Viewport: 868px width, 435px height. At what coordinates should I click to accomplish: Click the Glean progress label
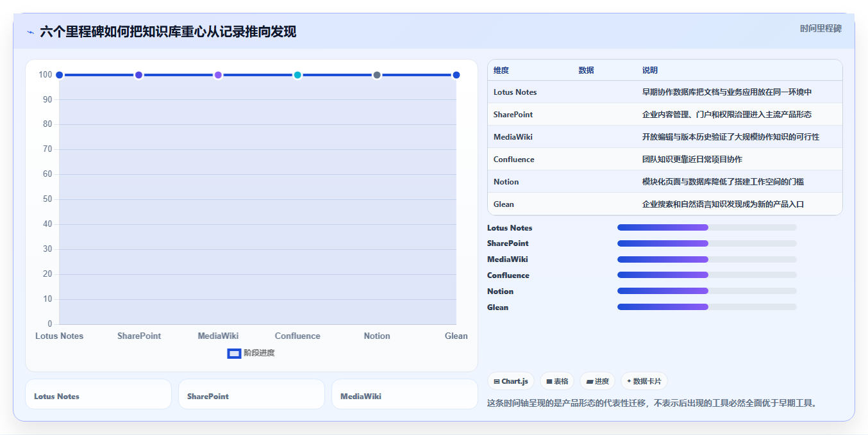[x=497, y=307]
